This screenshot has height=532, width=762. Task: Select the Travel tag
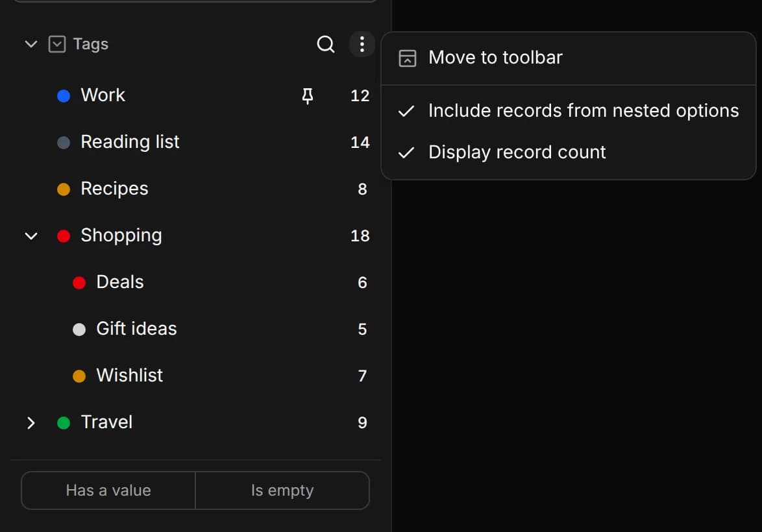coord(196,423)
